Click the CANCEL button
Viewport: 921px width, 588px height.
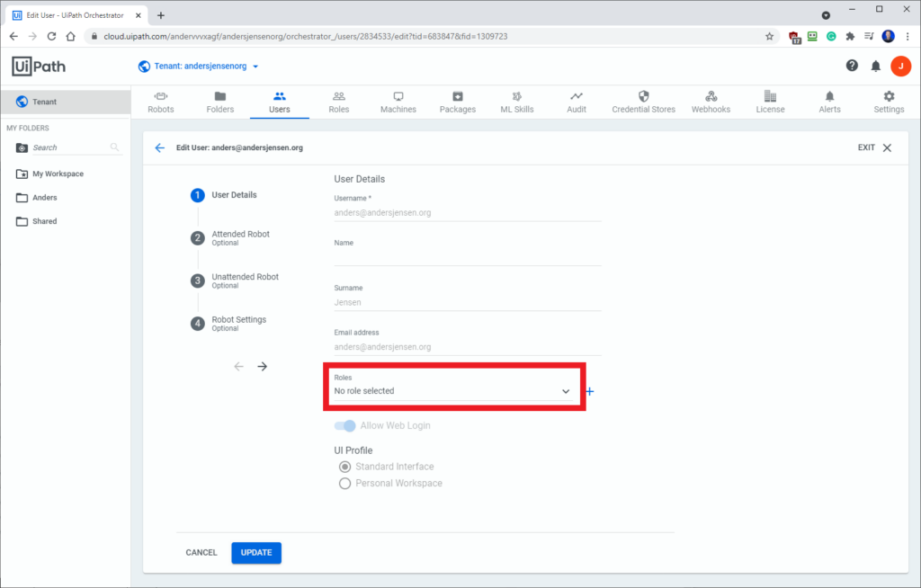tap(201, 552)
